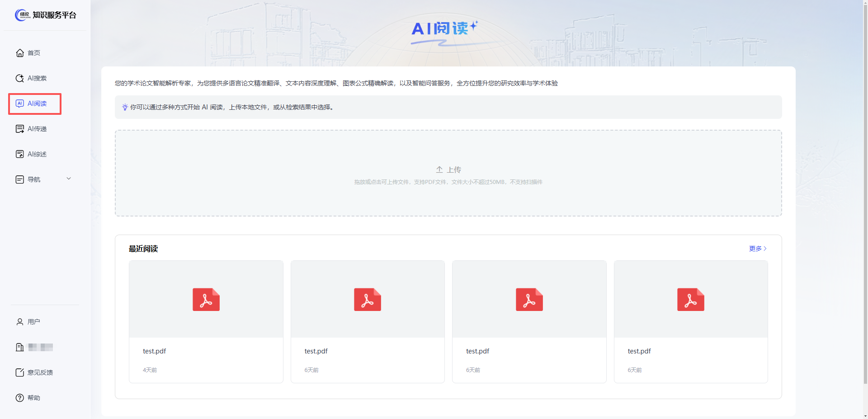The width and height of the screenshot is (868, 419).
Task: Click the 意见反馈 feedback icon
Action: pos(19,372)
